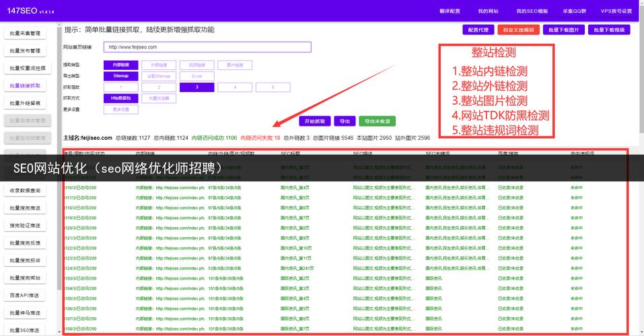The height and width of the screenshot is (336, 644).
Task: Select the 批量链接抓取 sidebar item
Action: pyautogui.click(x=25, y=86)
